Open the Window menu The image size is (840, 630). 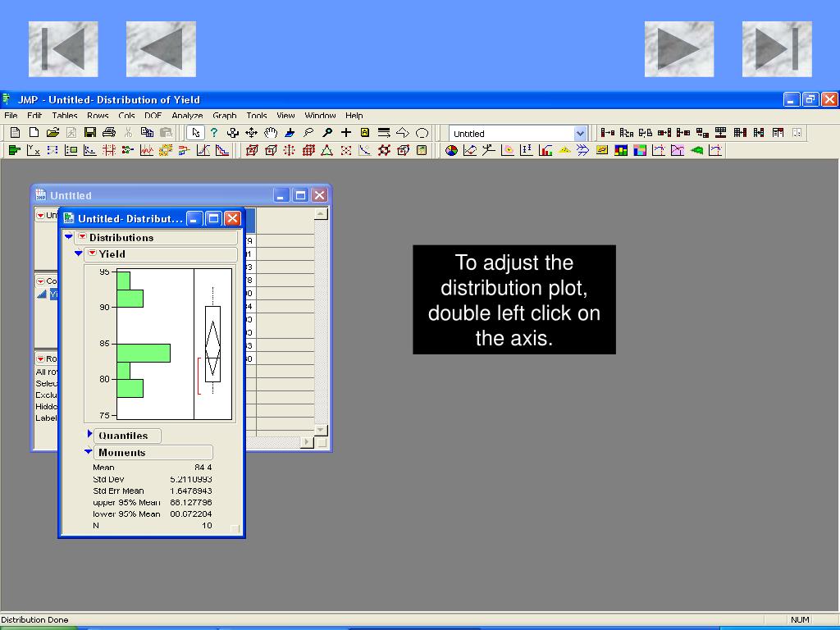point(320,115)
